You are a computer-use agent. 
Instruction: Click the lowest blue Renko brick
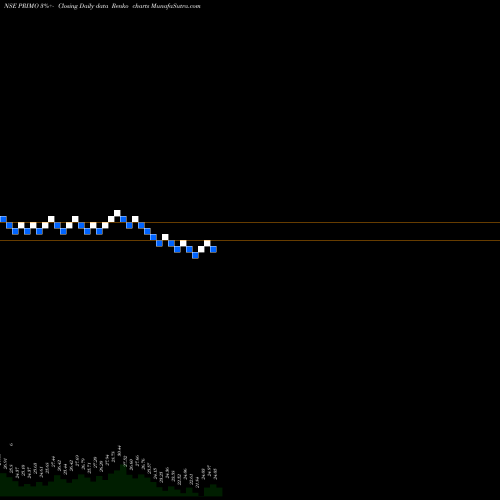tap(195, 255)
